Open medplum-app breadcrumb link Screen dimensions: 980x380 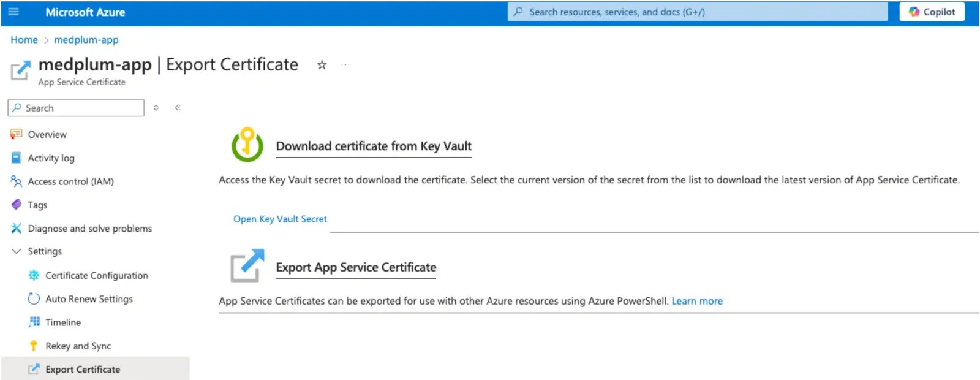coord(86,40)
